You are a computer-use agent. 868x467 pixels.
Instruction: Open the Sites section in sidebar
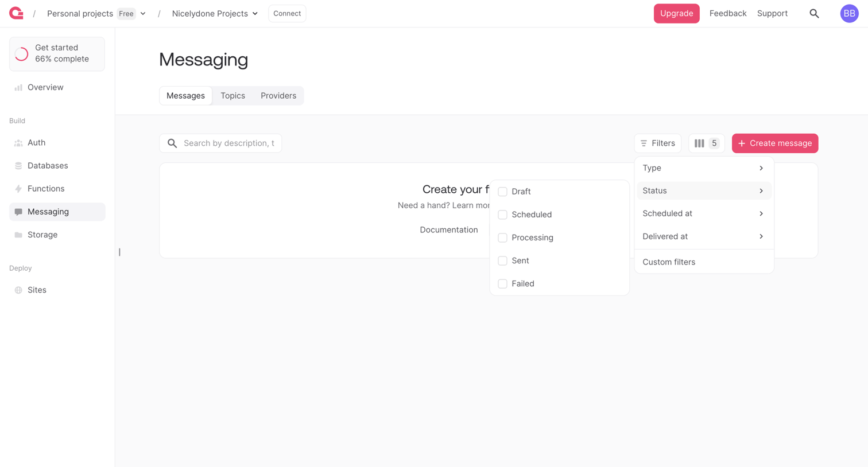pos(57,290)
